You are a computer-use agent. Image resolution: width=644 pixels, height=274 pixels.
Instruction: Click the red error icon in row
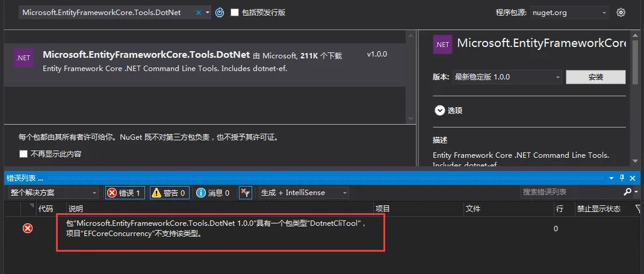28,228
